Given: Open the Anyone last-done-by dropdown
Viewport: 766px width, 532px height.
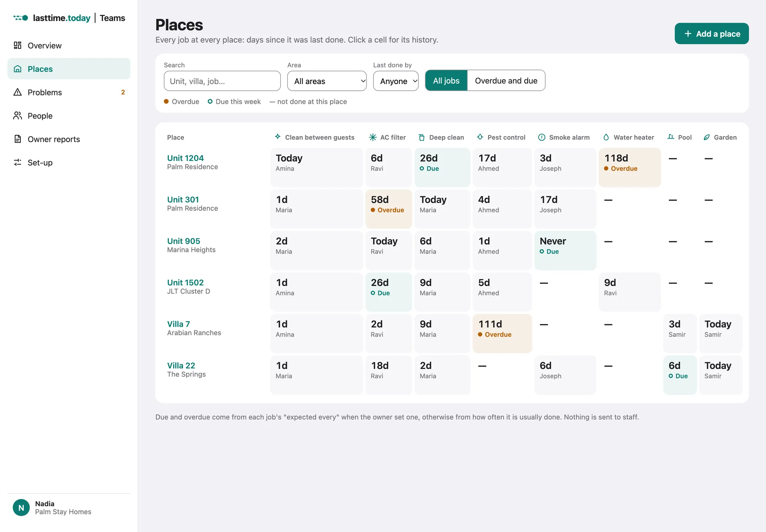Looking at the screenshot, I should coord(396,81).
